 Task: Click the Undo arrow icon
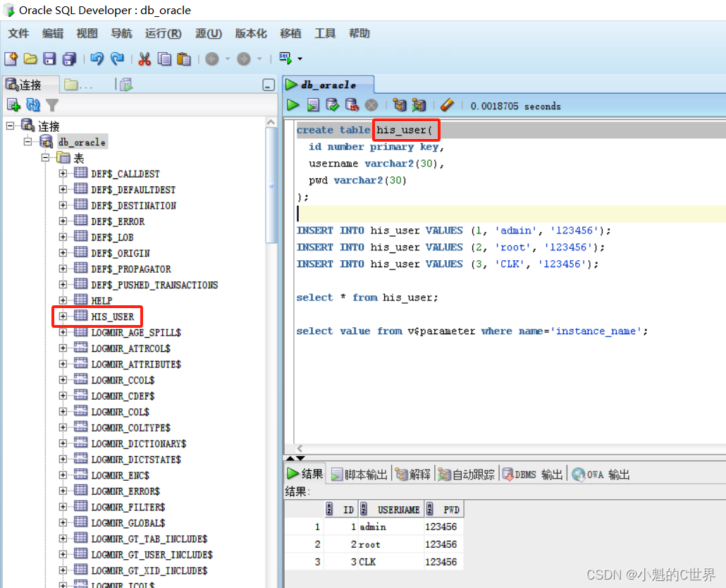[97, 58]
